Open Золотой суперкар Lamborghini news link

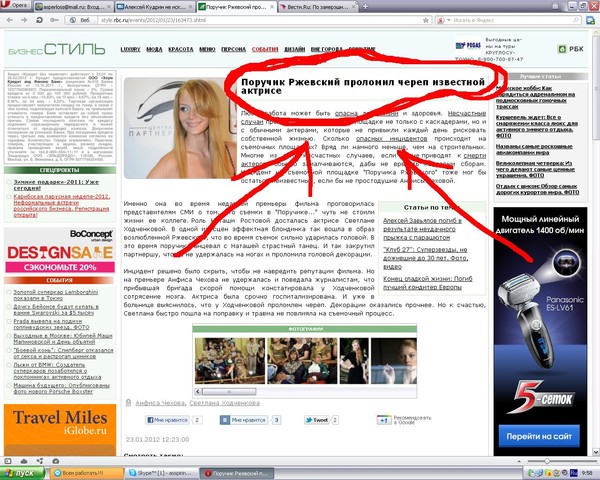tap(55, 295)
